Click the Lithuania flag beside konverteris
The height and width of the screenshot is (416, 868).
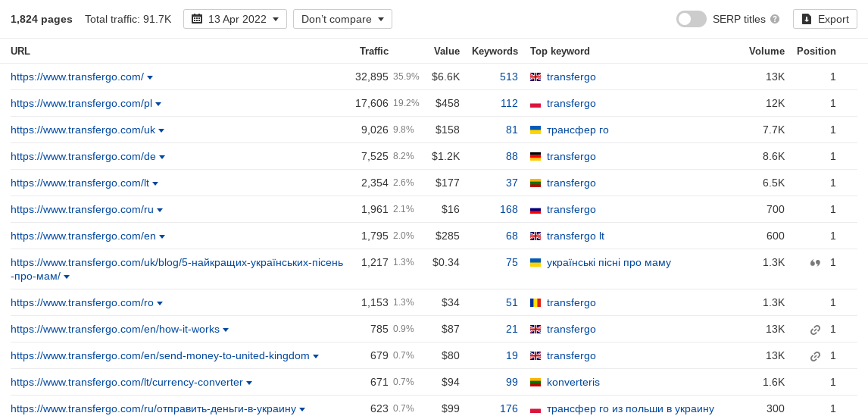tap(535, 383)
